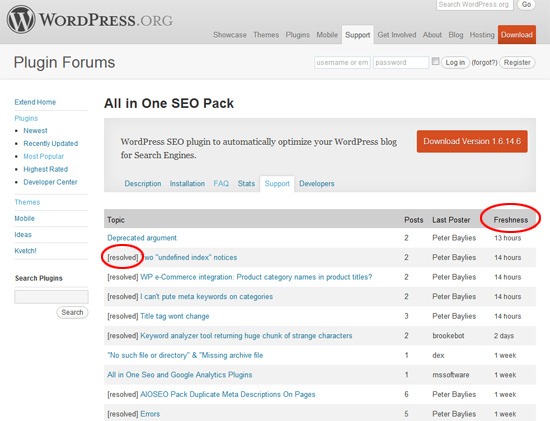Open Mobile in the top navigation
The width and height of the screenshot is (550, 421).
coord(327,35)
